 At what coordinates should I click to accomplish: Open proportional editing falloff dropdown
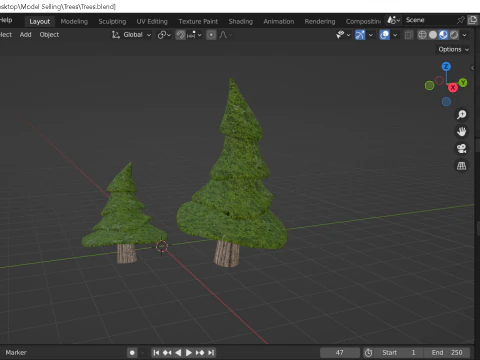coord(225,35)
